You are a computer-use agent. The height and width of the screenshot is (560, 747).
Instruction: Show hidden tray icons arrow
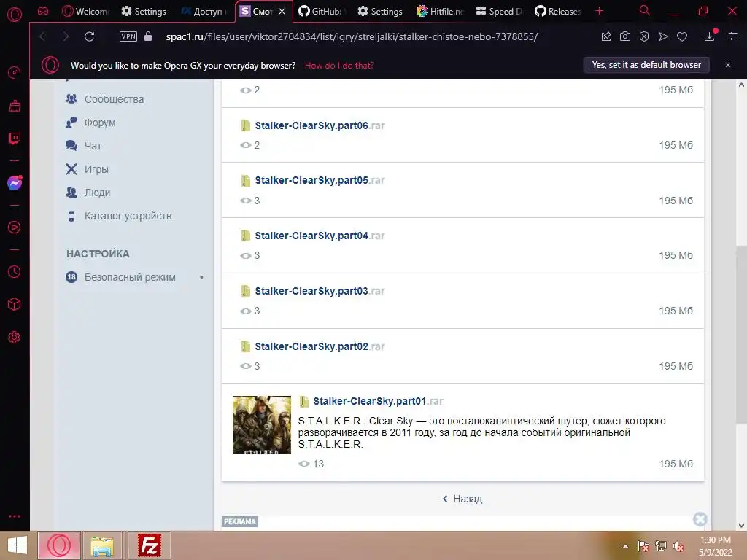pos(625,547)
